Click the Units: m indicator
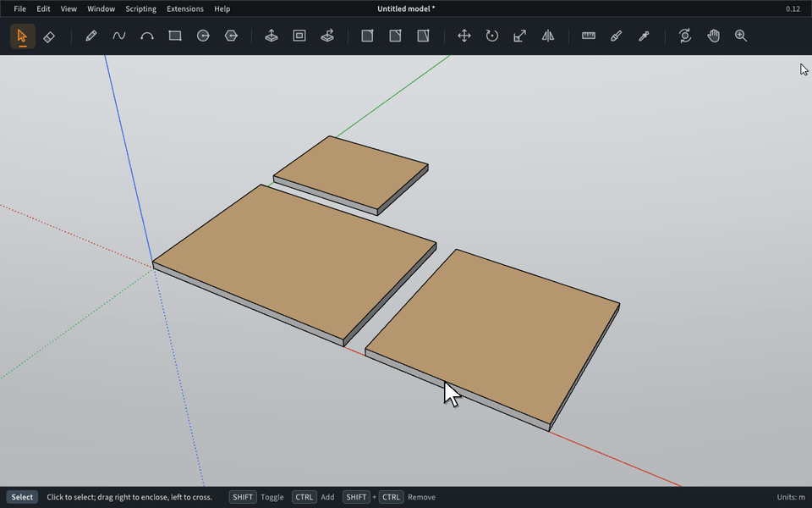Screen dimensions: 812x508 (x=791, y=497)
